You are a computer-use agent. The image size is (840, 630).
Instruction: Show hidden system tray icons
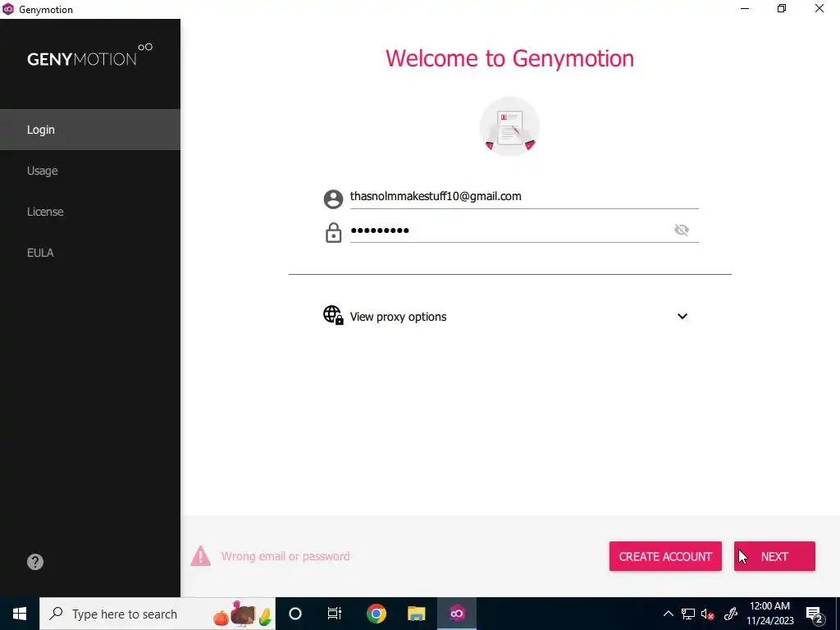click(668, 614)
